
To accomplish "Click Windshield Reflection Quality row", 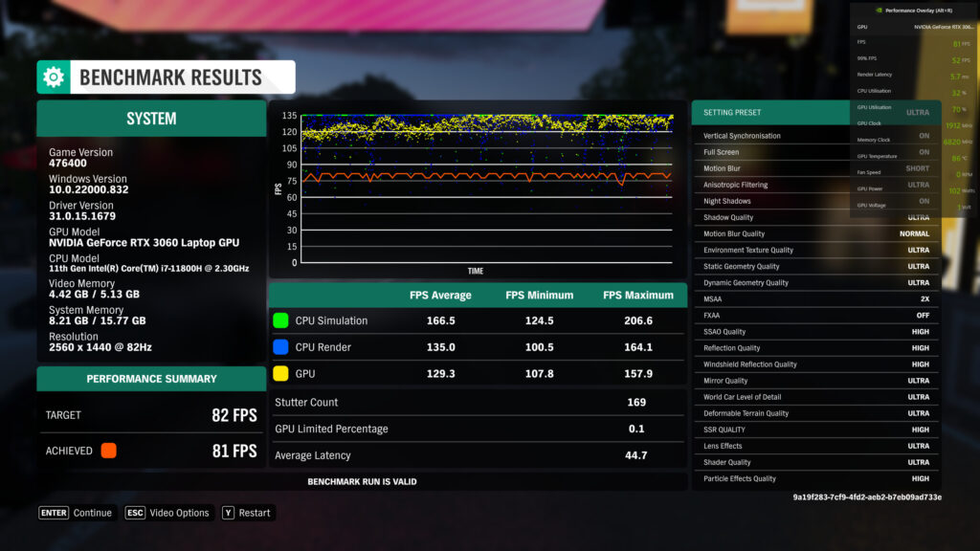I will click(x=816, y=364).
